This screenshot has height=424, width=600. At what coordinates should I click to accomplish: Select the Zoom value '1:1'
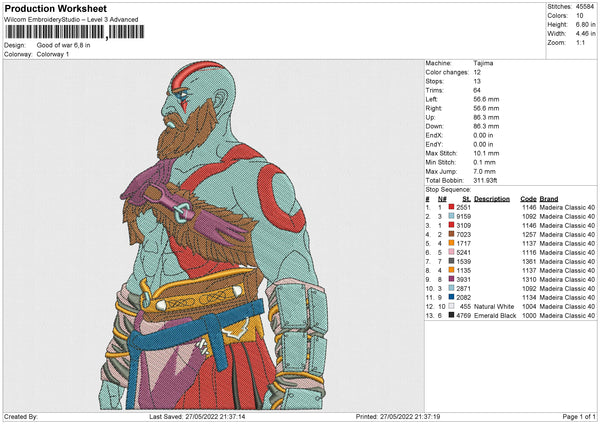pos(580,42)
